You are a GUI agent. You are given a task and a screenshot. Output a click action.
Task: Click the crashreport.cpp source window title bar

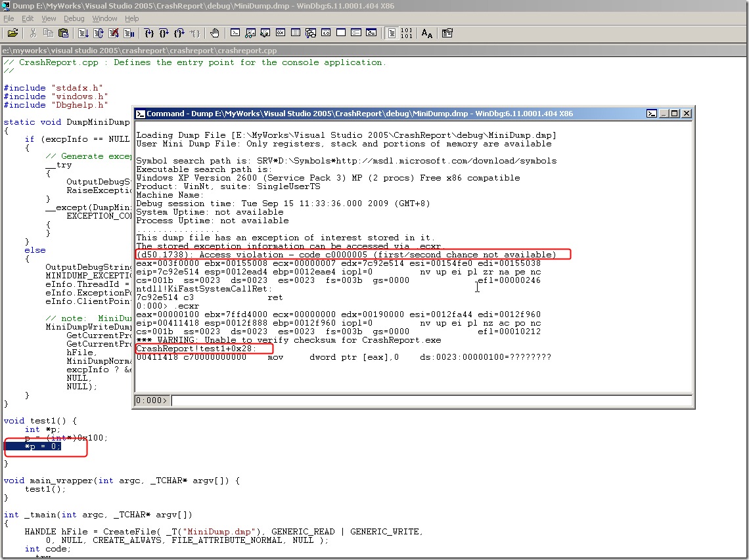374,51
